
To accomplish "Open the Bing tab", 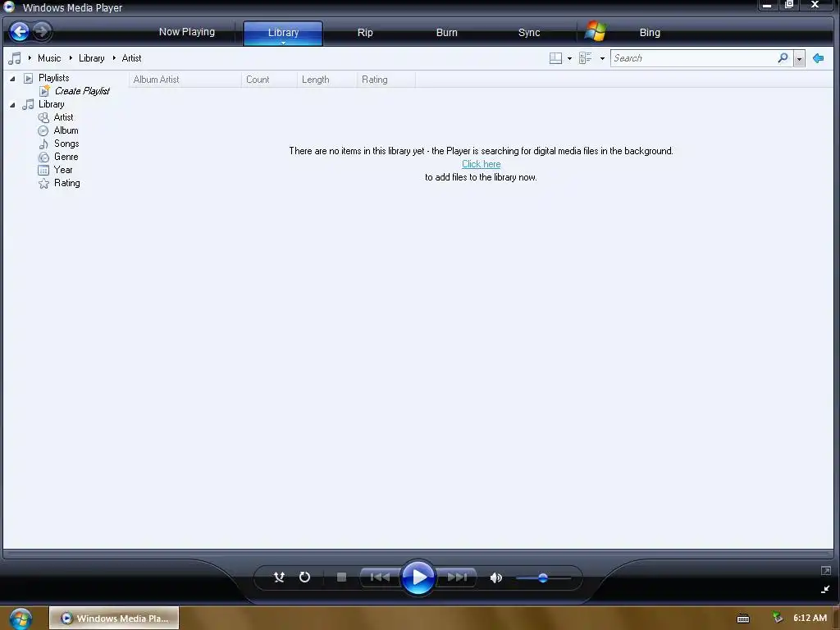I will [x=650, y=32].
